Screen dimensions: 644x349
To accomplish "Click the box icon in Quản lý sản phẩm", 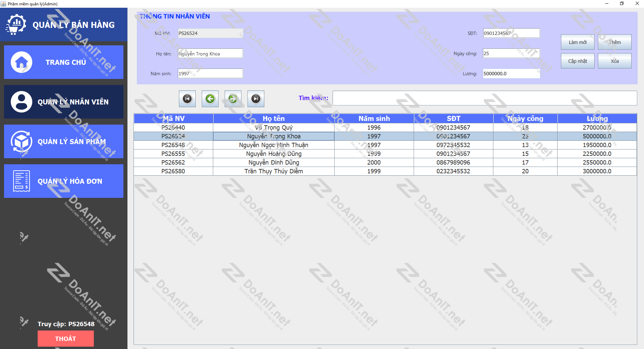I will 22,141.
